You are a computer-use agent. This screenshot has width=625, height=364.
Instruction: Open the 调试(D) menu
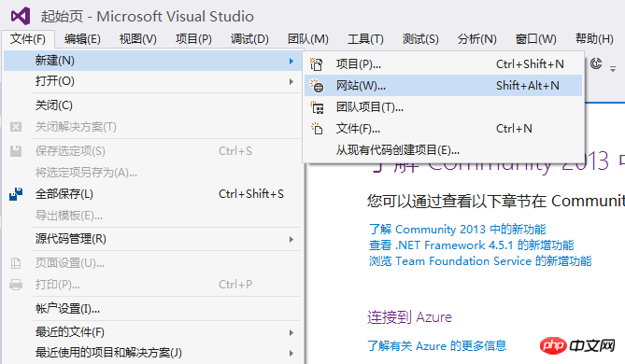tap(249, 39)
